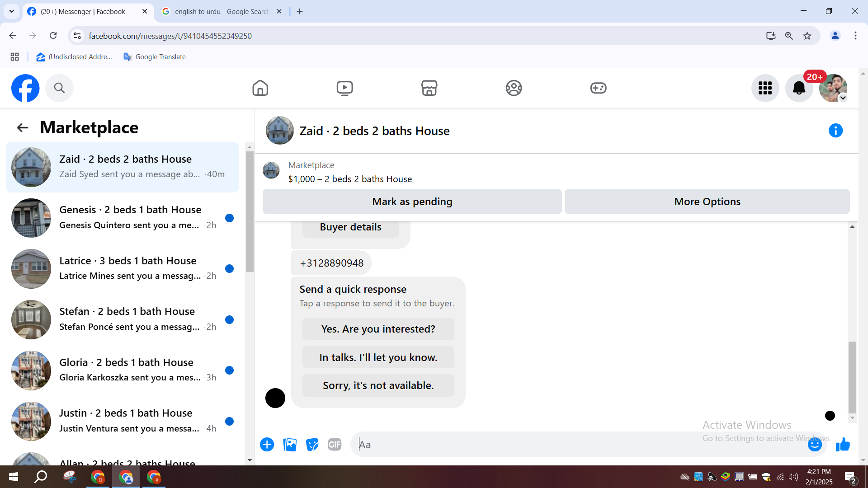Open the Watch video icon
Image resolution: width=868 pixels, height=488 pixels.
(344, 88)
